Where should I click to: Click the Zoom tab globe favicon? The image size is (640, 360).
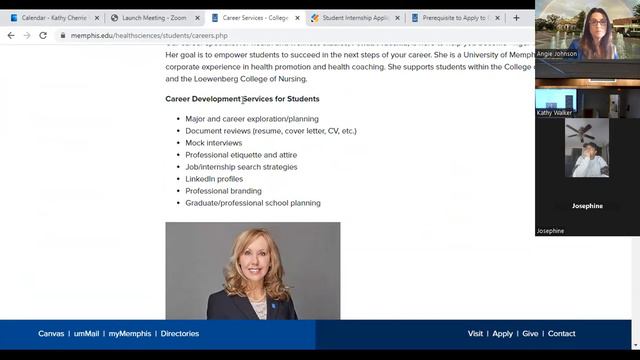(x=115, y=18)
